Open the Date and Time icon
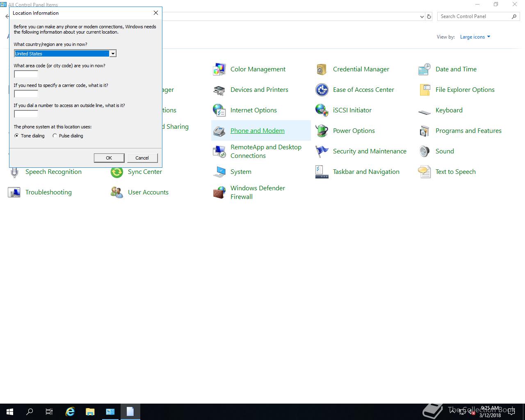 pyautogui.click(x=425, y=69)
